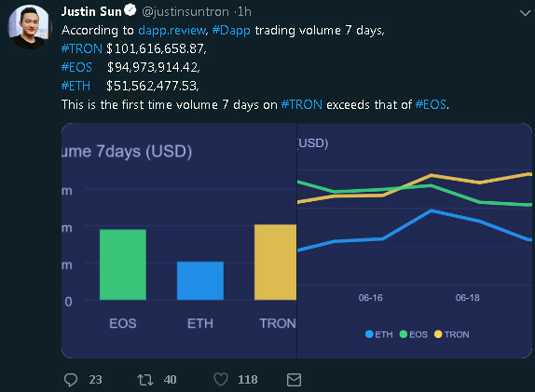This screenshot has width=535, height=392.
Task: Click the reply speech bubble icon
Action: coord(71,380)
